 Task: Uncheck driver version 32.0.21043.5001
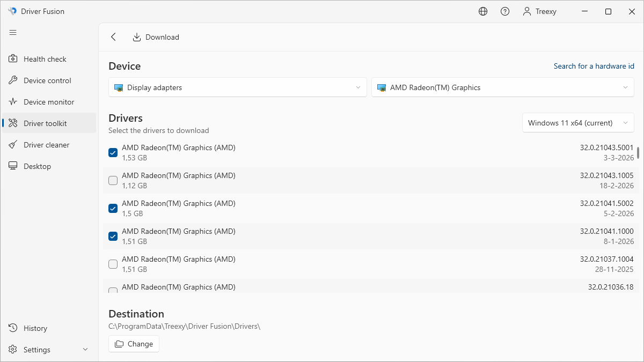(x=113, y=153)
